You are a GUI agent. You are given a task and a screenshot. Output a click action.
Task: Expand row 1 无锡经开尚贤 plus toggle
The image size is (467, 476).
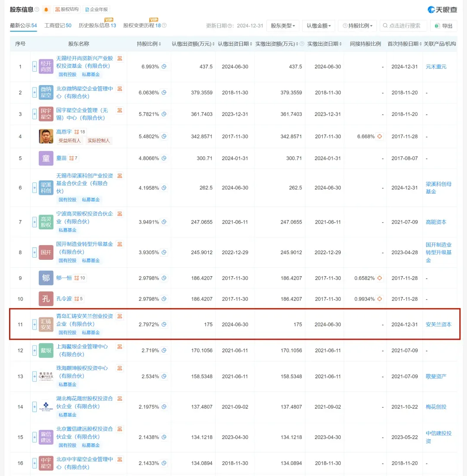(35, 66)
